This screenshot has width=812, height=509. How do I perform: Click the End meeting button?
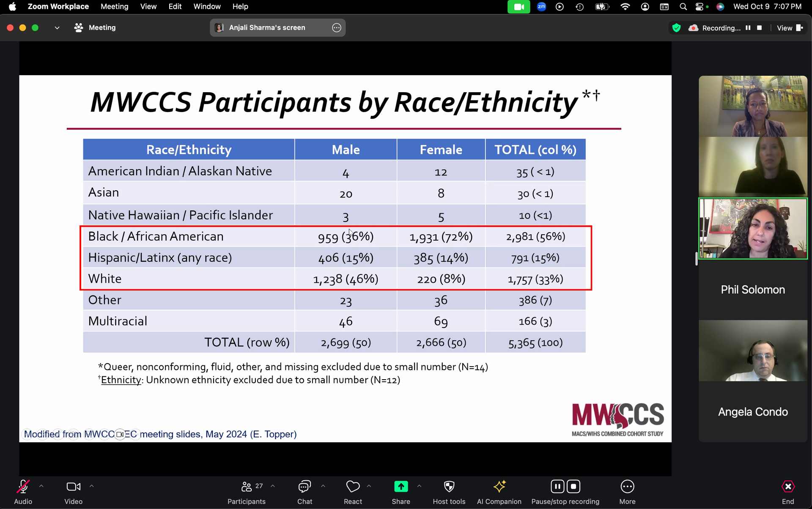point(787,487)
